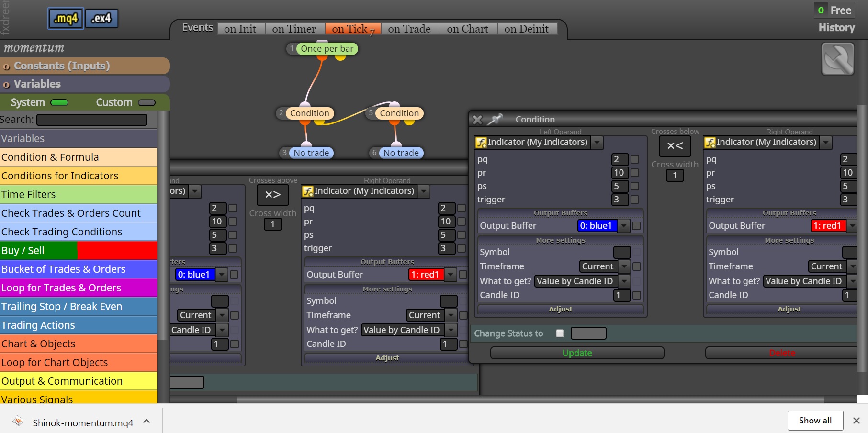
Task: Switch to the on Trade events tab
Action: (409, 29)
